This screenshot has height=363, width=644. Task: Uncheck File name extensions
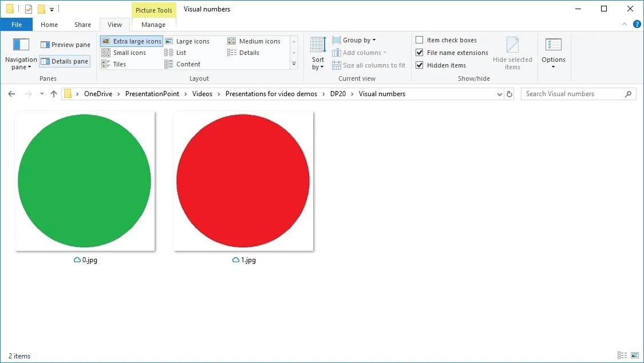click(420, 53)
